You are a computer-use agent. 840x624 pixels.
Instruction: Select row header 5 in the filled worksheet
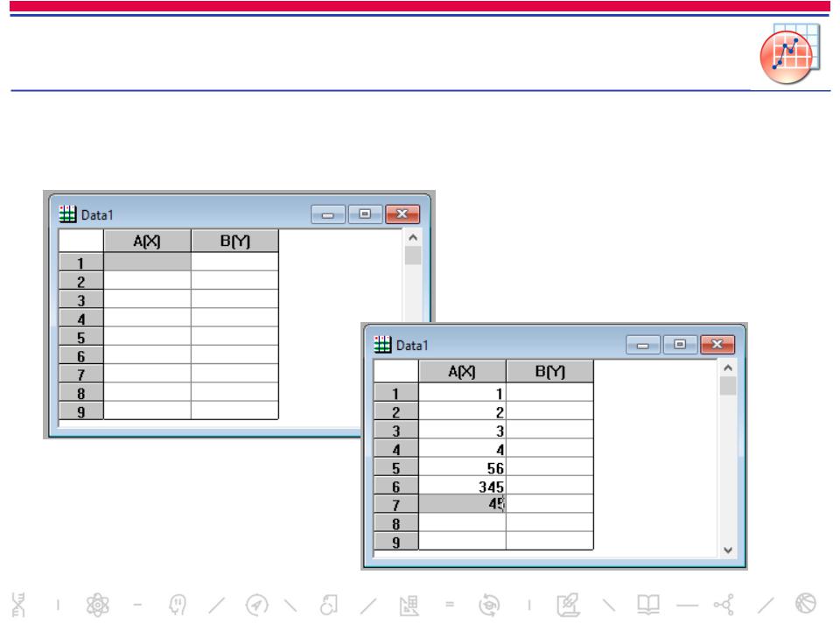tap(395, 468)
